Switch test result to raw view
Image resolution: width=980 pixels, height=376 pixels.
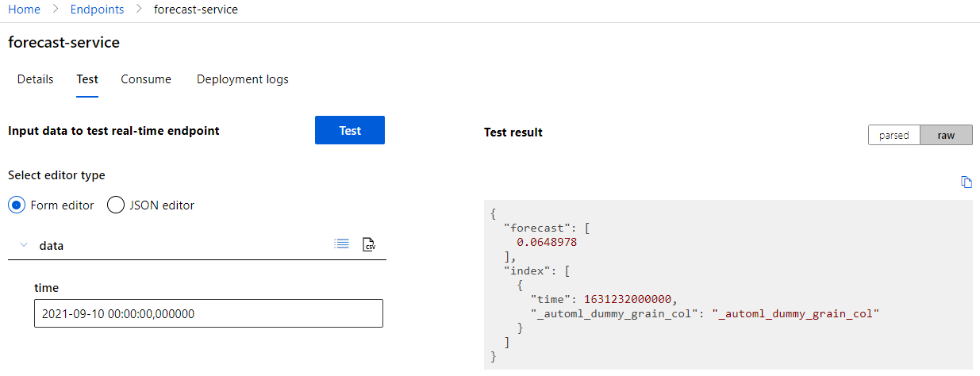[x=946, y=135]
